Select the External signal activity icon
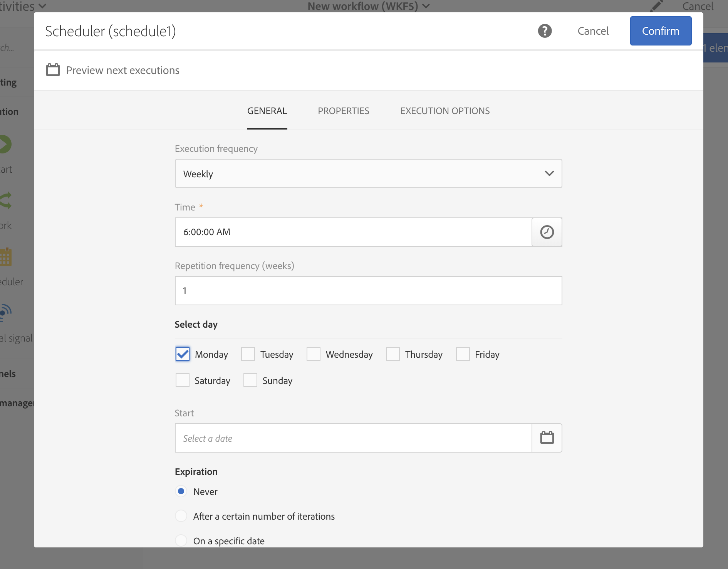 tap(5, 313)
